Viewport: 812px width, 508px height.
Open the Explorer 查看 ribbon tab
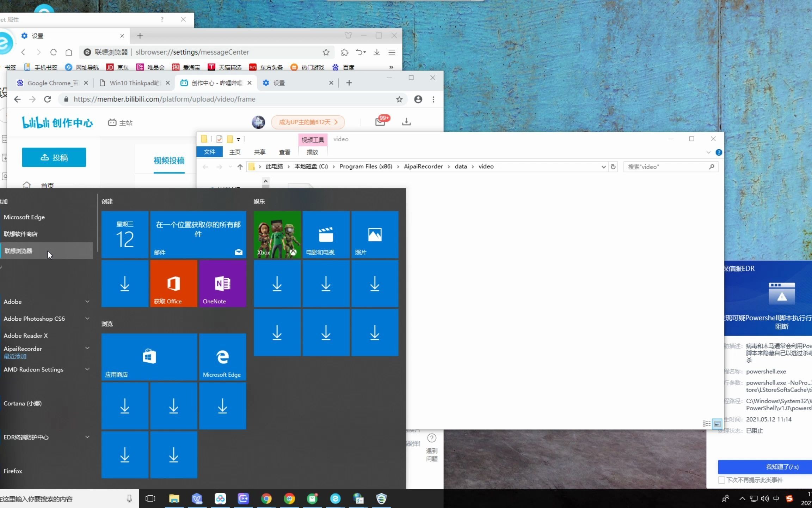tap(285, 152)
